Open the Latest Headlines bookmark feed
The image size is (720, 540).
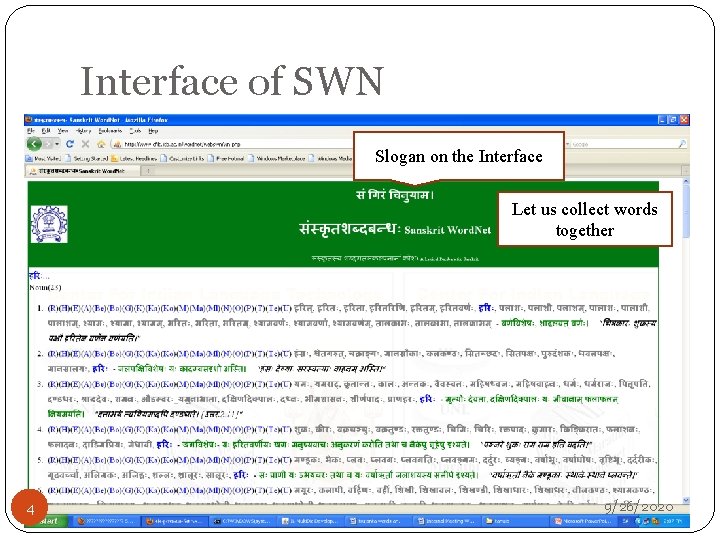tap(134, 158)
